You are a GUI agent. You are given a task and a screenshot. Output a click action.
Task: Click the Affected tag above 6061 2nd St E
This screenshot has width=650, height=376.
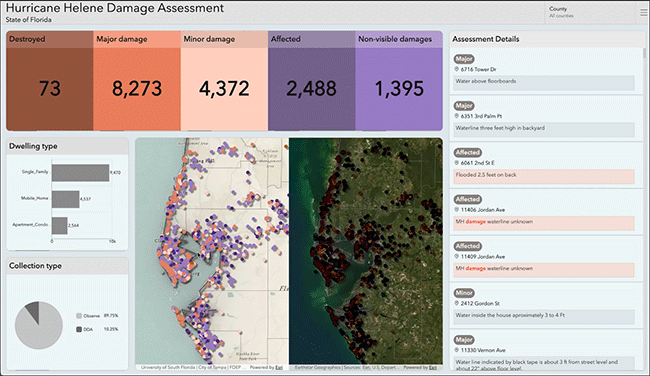(x=468, y=153)
